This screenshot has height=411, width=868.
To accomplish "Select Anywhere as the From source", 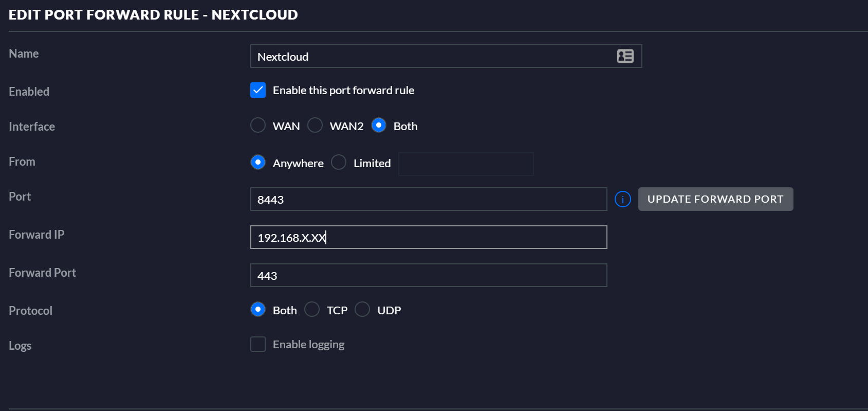I will click(258, 163).
